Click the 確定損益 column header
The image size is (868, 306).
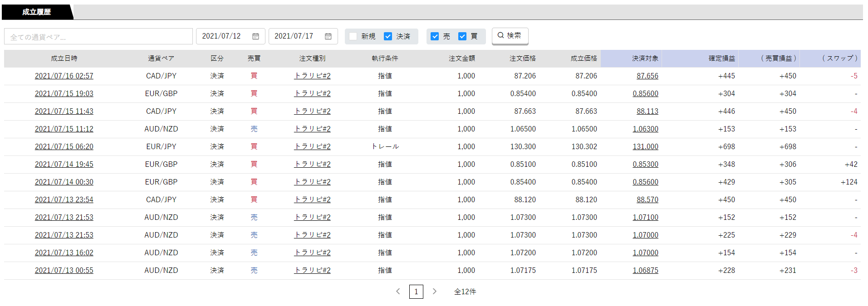(721, 58)
